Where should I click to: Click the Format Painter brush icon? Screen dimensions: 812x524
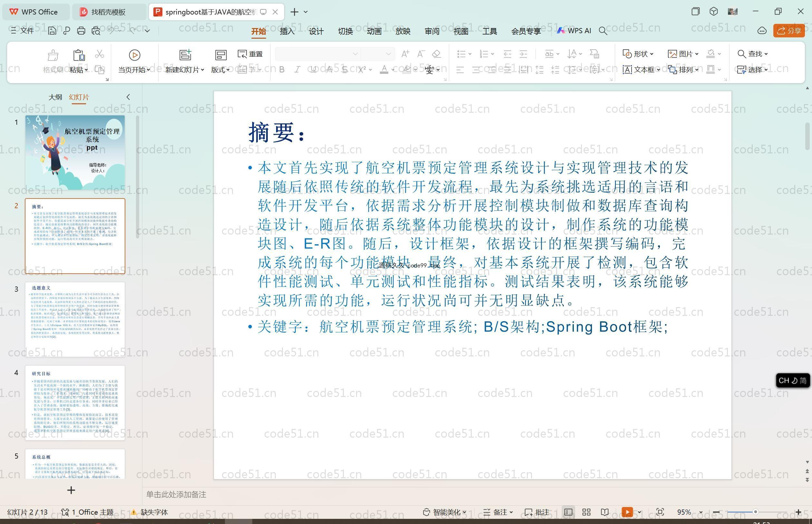(x=53, y=55)
